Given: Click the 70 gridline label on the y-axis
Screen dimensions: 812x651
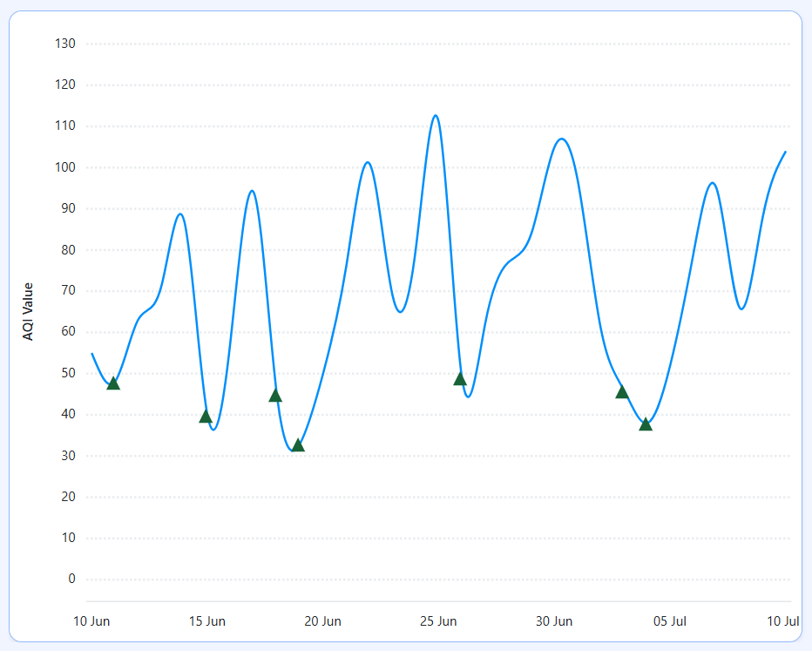Looking at the screenshot, I should (x=66, y=290).
